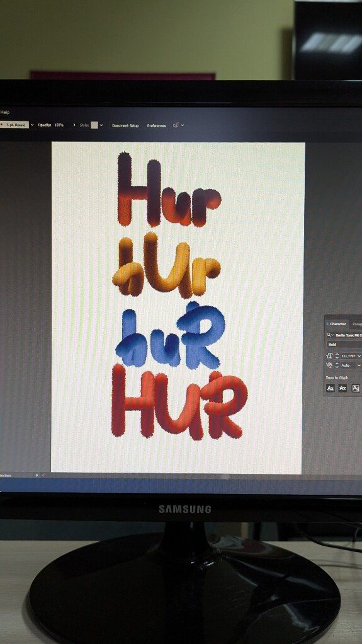Click the status bar play arrow icon
This screenshot has width=362, height=644.
click(x=37, y=475)
